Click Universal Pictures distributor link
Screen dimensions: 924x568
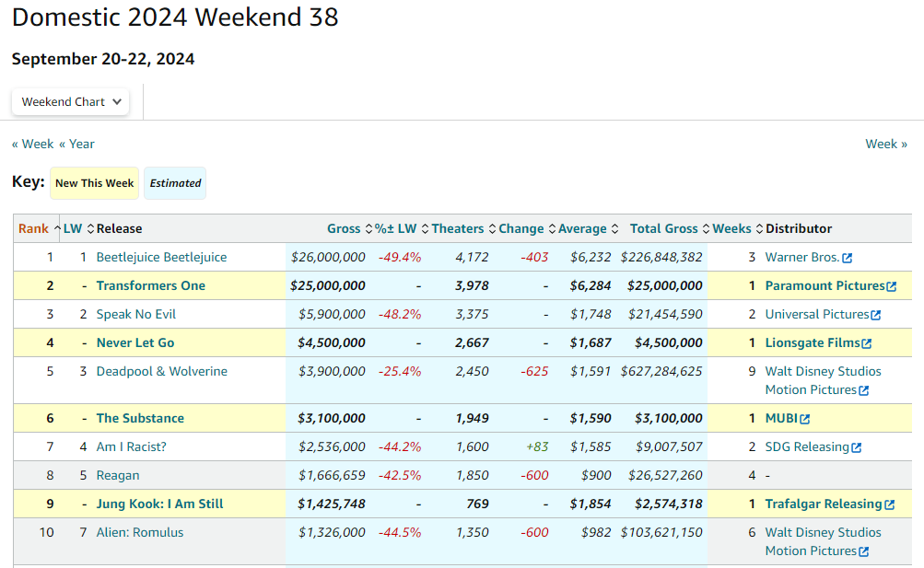coord(817,314)
